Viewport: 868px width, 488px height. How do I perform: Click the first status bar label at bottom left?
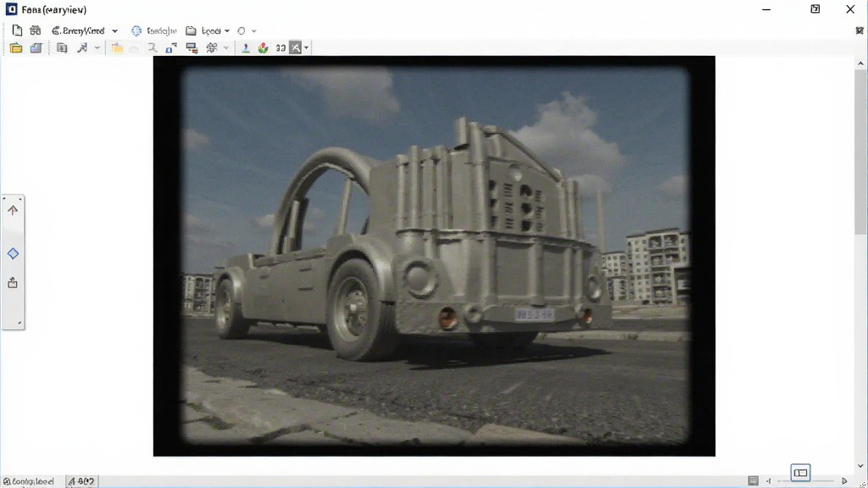28,481
